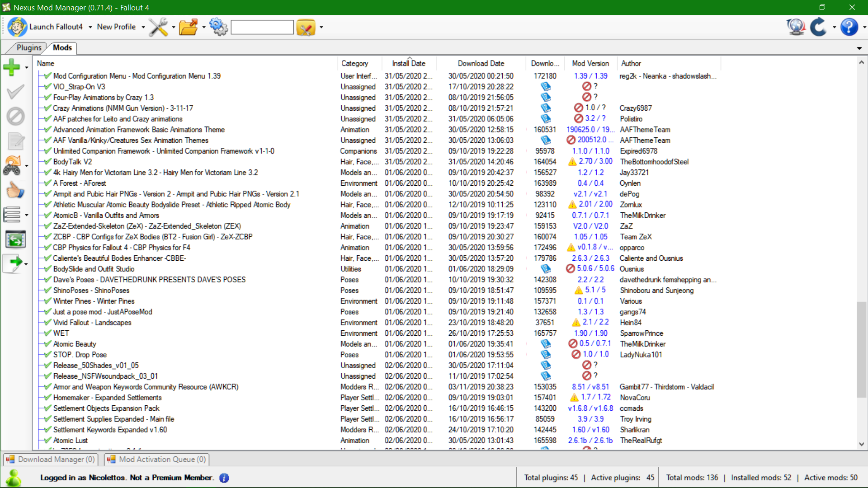This screenshot has height=488, width=868.
Task: Sort by the Author column header
Action: click(x=669, y=63)
